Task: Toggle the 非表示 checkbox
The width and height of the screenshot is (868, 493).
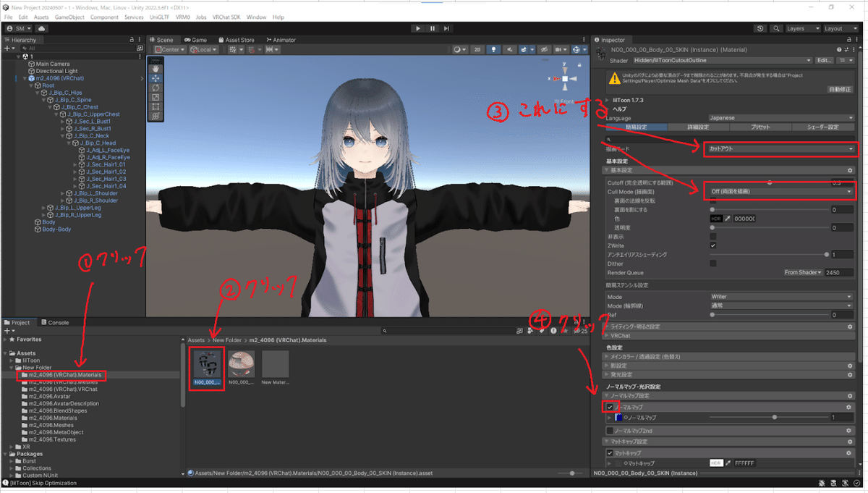Action: coord(713,237)
